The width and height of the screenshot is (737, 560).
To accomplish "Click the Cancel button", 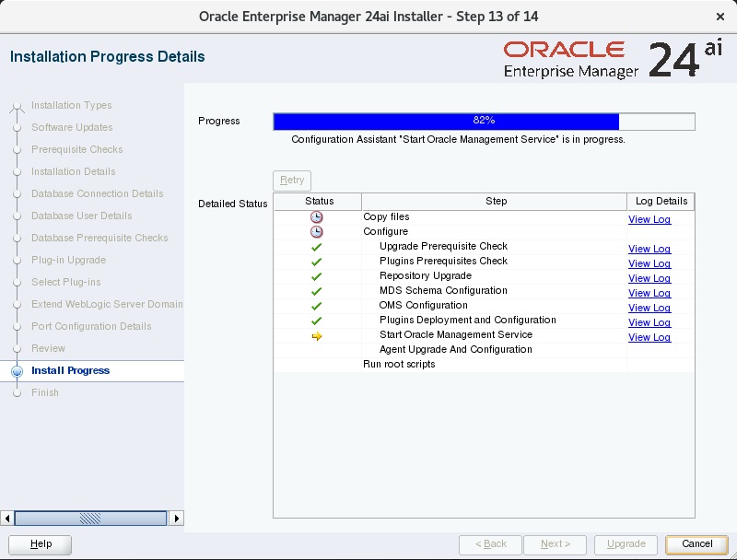I will tap(696, 544).
